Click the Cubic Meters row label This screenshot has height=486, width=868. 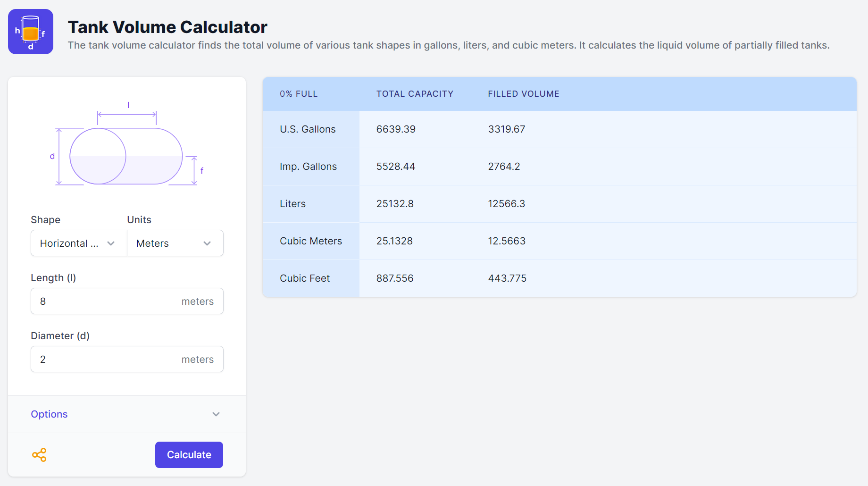pos(310,241)
